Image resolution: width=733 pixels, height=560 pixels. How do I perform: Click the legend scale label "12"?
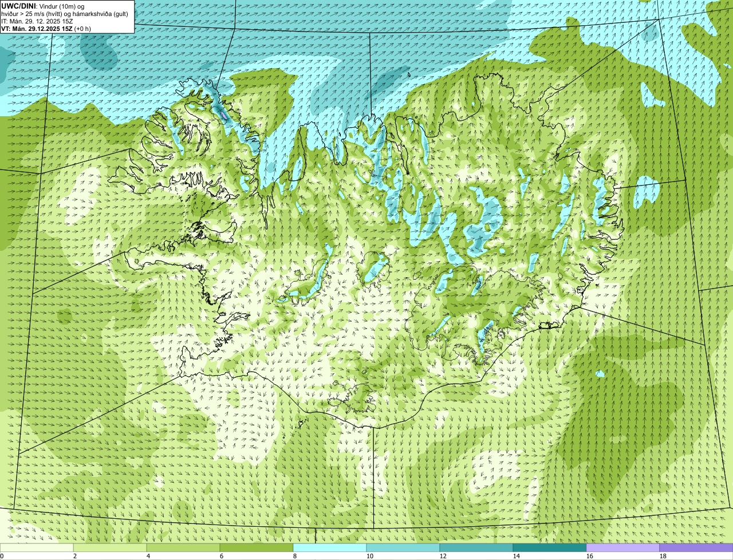tap(443, 556)
